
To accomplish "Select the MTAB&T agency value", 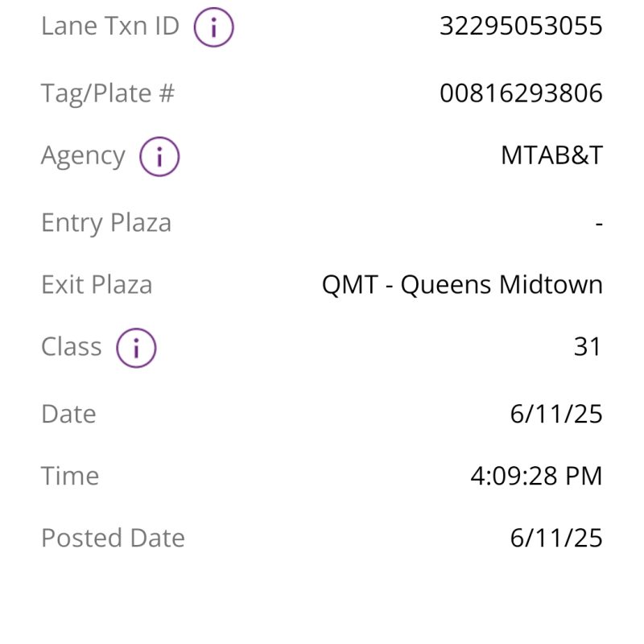I will click(x=551, y=155).
